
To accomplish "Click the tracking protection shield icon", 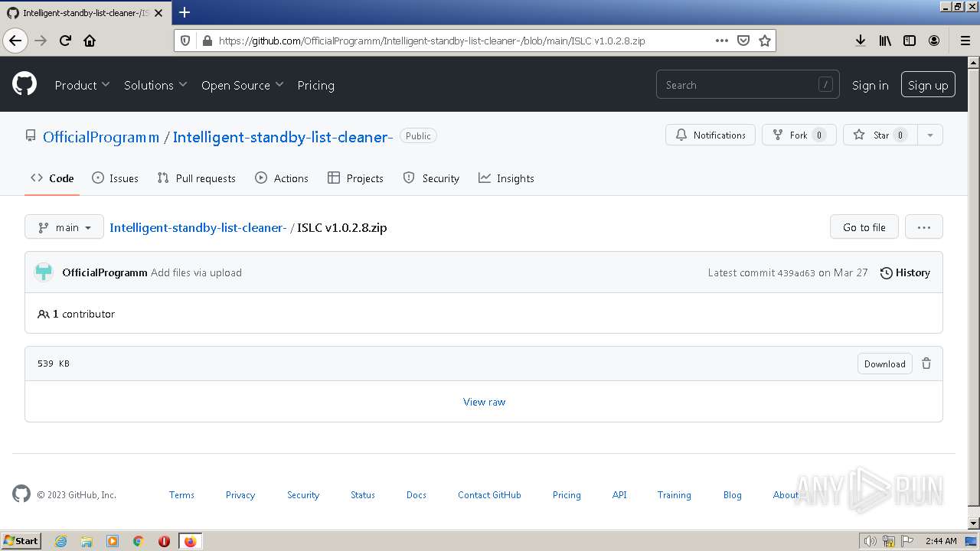I will pos(185,41).
